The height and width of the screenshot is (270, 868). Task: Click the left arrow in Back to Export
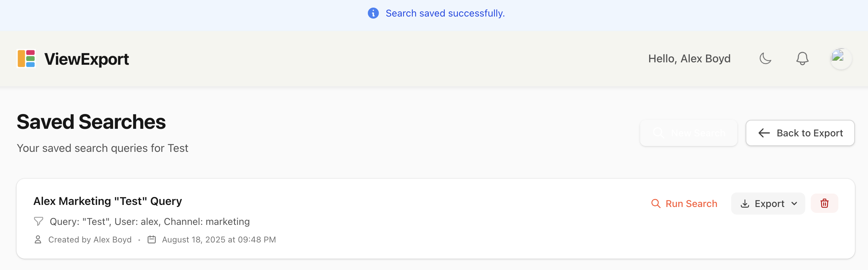click(x=764, y=133)
